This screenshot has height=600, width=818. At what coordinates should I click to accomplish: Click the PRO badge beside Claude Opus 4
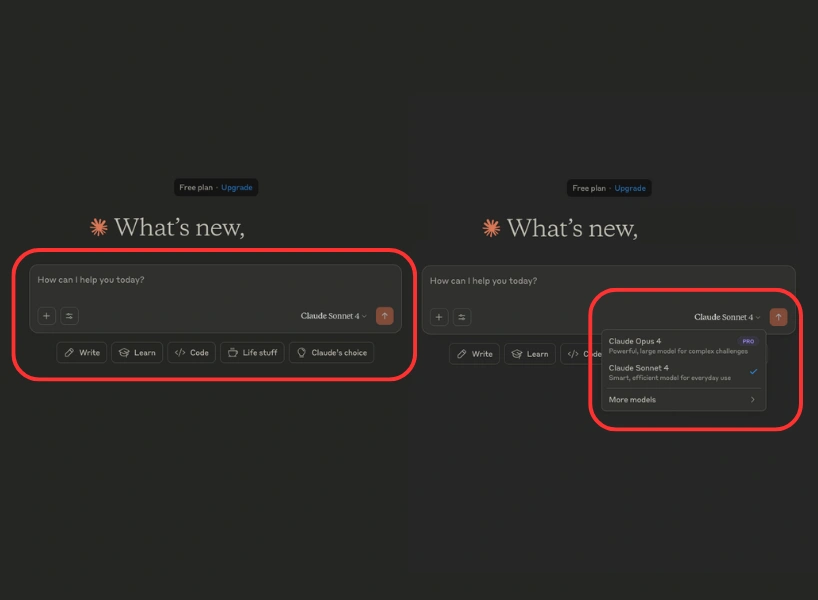748,341
